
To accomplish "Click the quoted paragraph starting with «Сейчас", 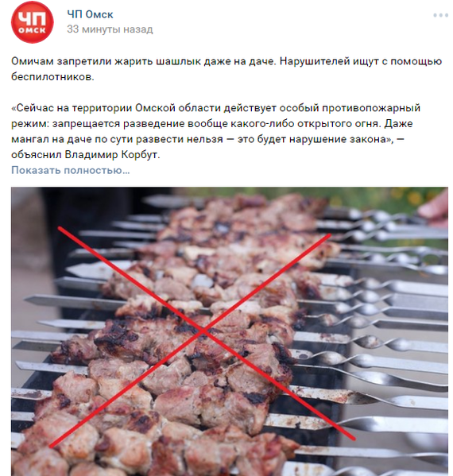I will tap(215, 131).
